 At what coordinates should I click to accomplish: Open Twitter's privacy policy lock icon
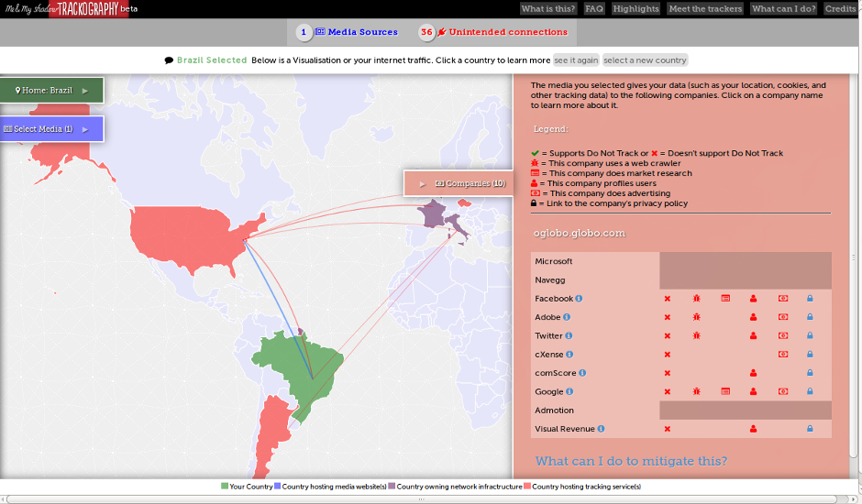pyautogui.click(x=810, y=335)
